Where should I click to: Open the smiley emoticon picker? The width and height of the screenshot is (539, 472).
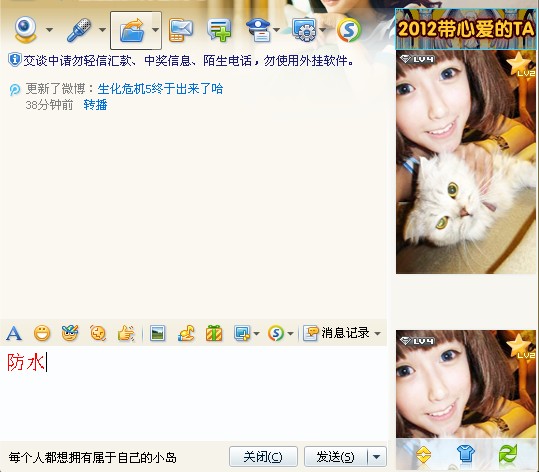pyautogui.click(x=42, y=333)
